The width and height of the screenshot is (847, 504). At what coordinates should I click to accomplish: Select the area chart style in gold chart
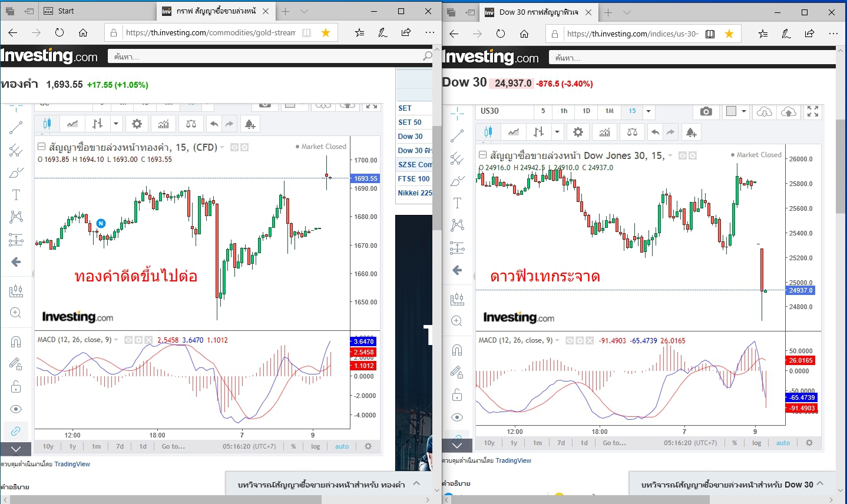pos(72,124)
